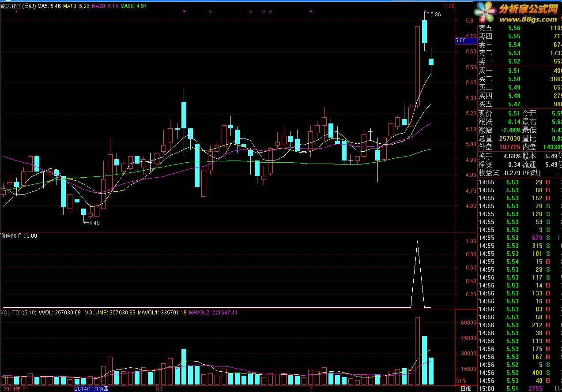
Task: Click the 股本 share capital label
Action: pyautogui.click(x=529, y=156)
